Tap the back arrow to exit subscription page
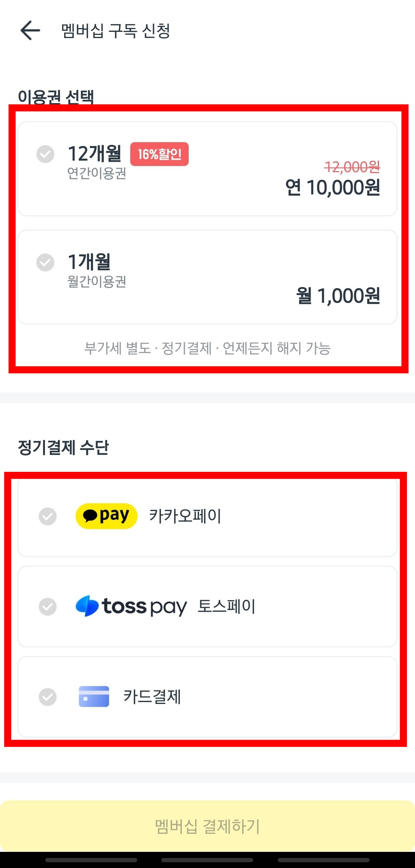The image size is (415, 868). click(x=30, y=31)
